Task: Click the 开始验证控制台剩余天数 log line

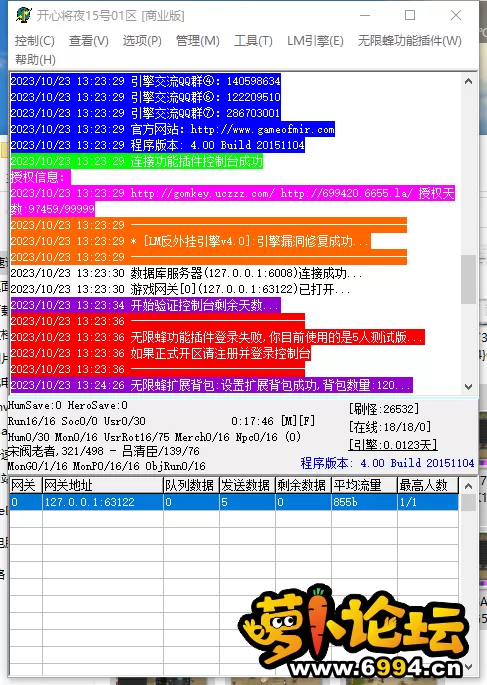Action: [145, 305]
